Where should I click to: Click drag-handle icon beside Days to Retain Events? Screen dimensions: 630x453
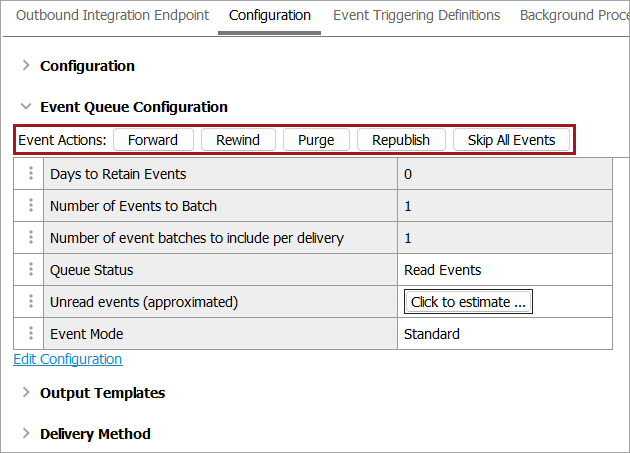click(x=30, y=174)
